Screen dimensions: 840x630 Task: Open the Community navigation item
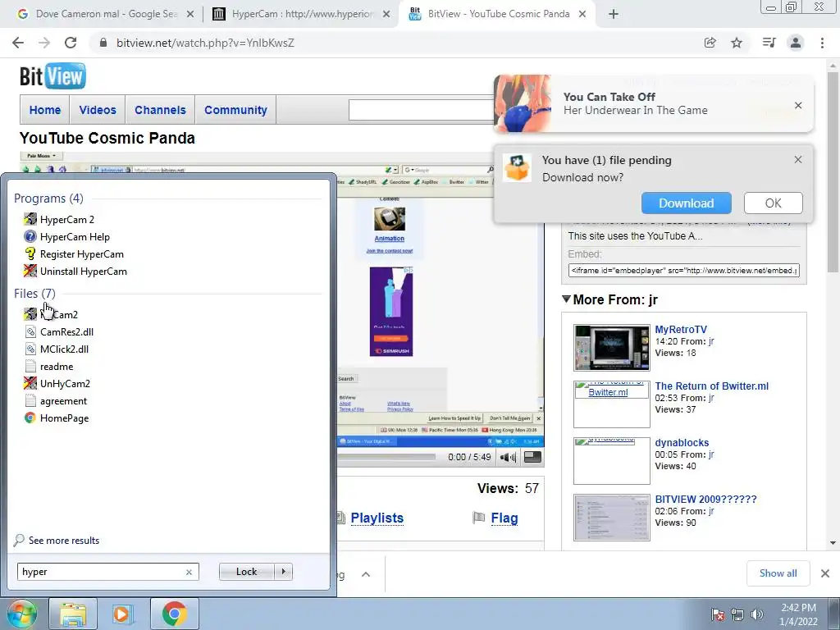tap(235, 110)
